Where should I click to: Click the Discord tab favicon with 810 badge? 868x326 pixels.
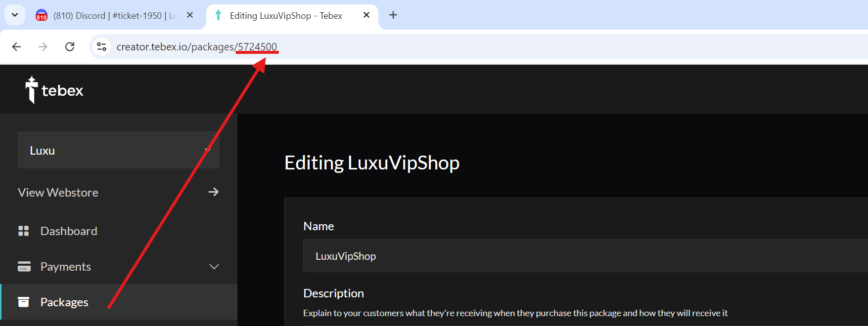click(x=42, y=15)
